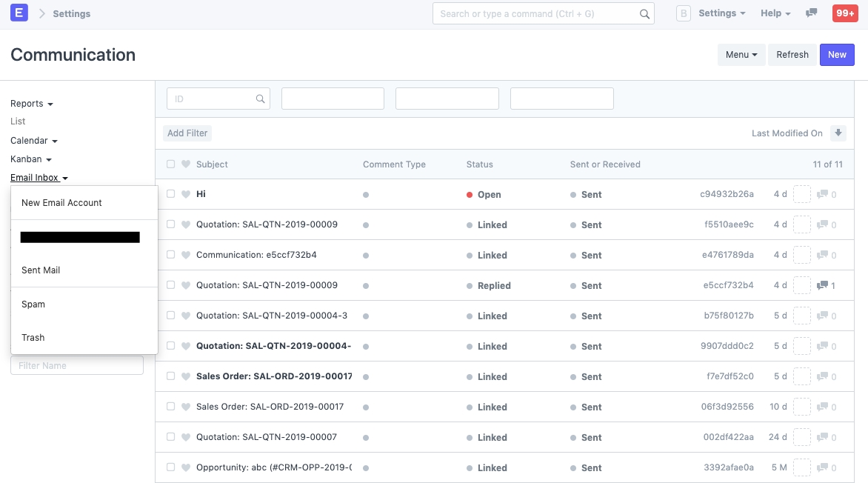This screenshot has width=868, height=483.
Task: Select Sent Mail from Email Inbox menu
Action: point(41,270)
